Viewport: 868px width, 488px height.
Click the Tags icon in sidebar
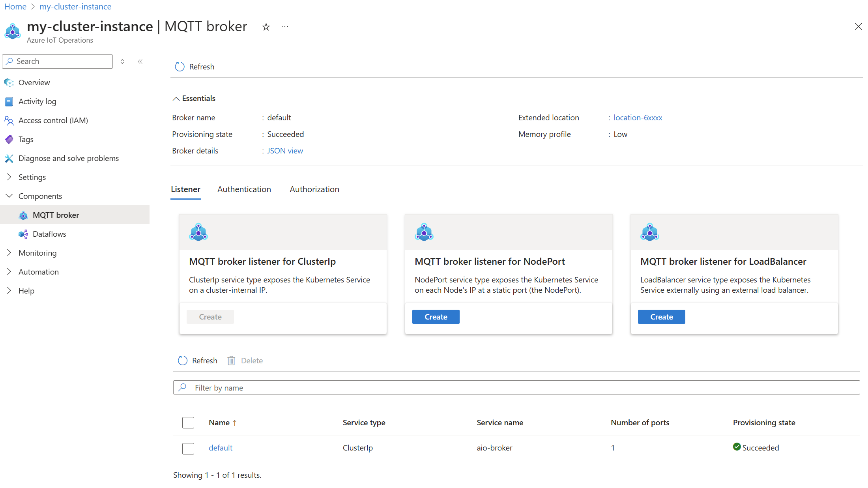[9, 139]
